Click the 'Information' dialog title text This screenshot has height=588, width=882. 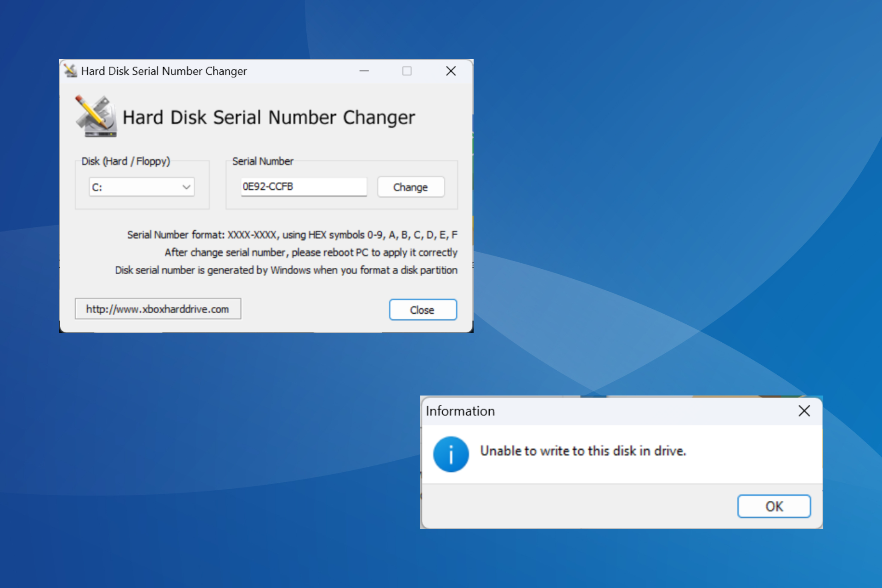tap(460, 411)
